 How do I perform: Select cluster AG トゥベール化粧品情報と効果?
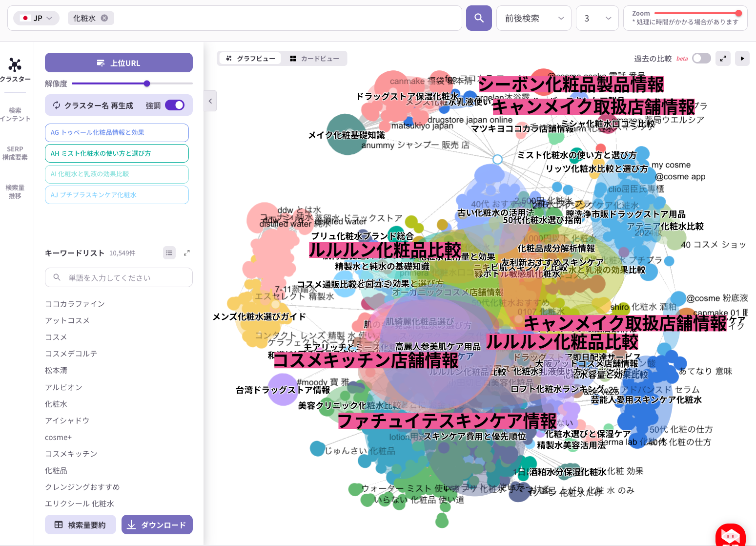(117, 133)
